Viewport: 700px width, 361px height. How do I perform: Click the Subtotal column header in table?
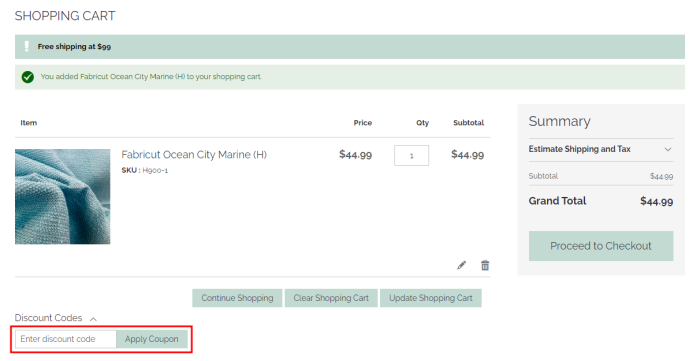point(468,123)
